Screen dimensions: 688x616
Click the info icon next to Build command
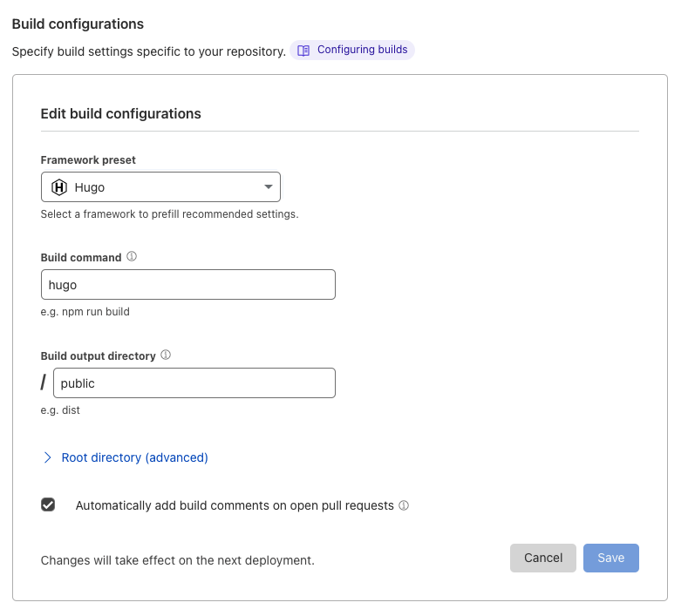click(132, 257)
